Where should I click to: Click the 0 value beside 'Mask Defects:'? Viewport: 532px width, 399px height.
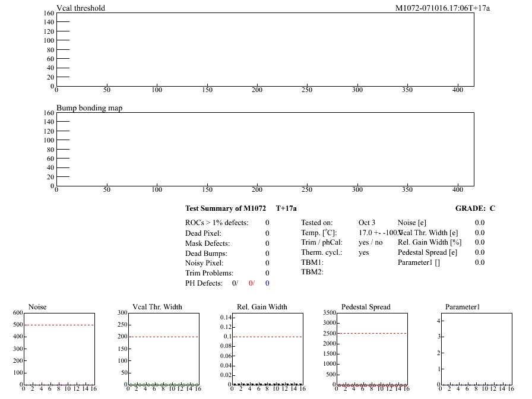click(x=267, y=243)
